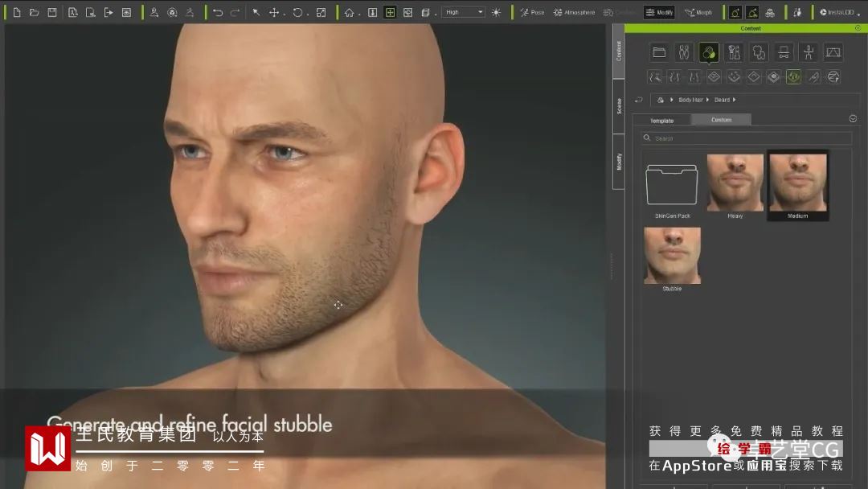Screen dimensions: 868x489
Task: Expand the arrow after Beard in the breadcrumb
Action: [x=734, y=100]
